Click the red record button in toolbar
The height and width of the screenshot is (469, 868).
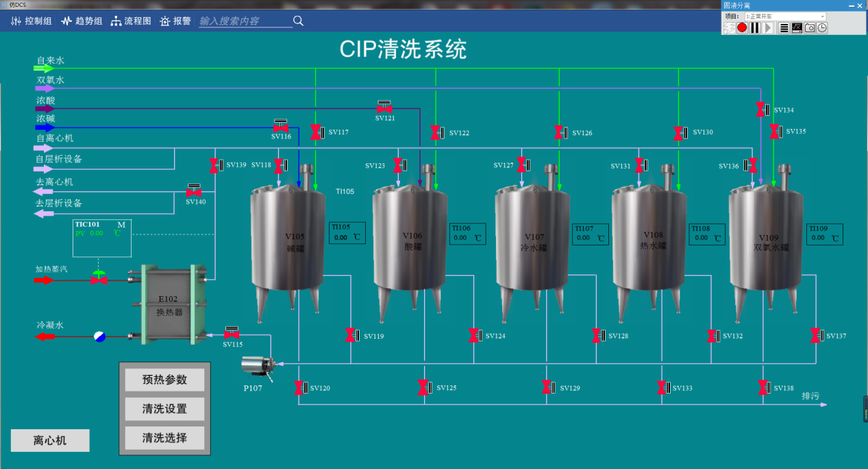pyautogui.click(x=742, y=28)
